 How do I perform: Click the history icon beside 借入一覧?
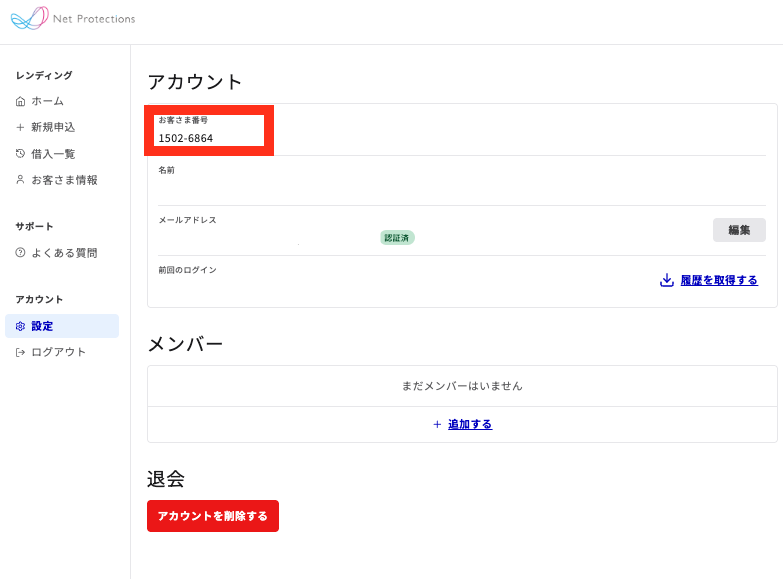(20, 154)
